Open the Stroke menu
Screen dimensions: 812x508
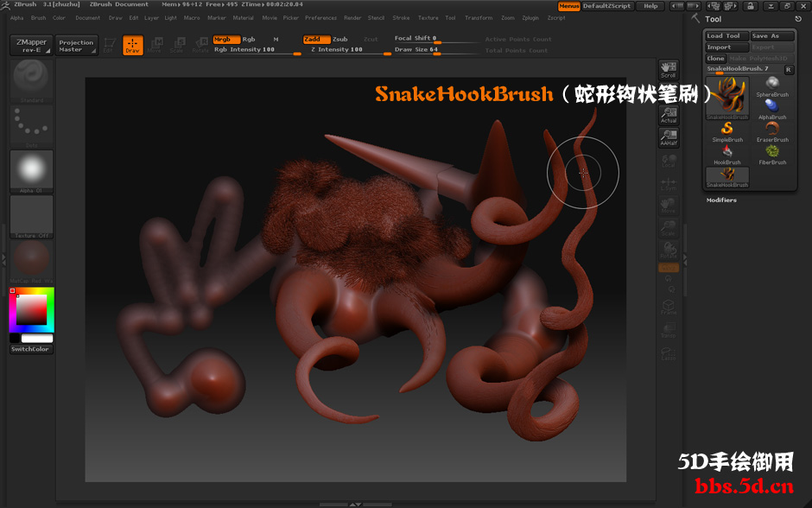[401, 17]
